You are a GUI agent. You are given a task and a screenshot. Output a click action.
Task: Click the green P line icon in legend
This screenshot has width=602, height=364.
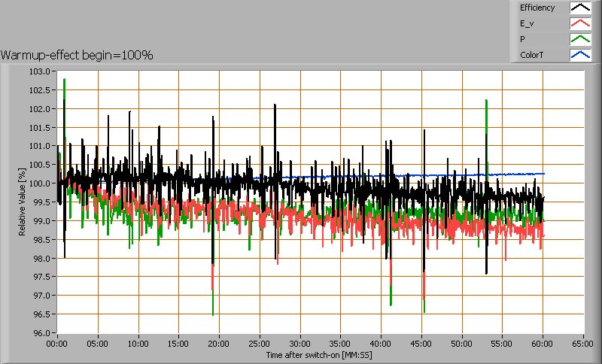coord(579,39)
